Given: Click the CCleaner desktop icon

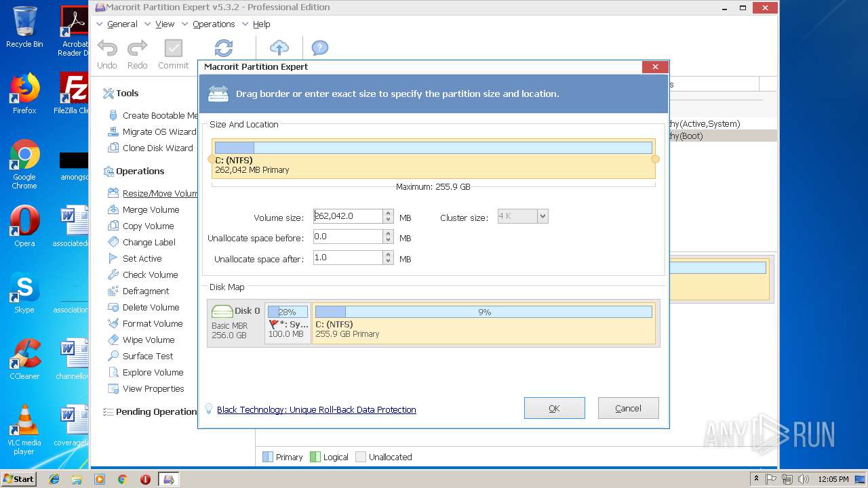Looking at the screenshot, I should click(x=24, y=359).
